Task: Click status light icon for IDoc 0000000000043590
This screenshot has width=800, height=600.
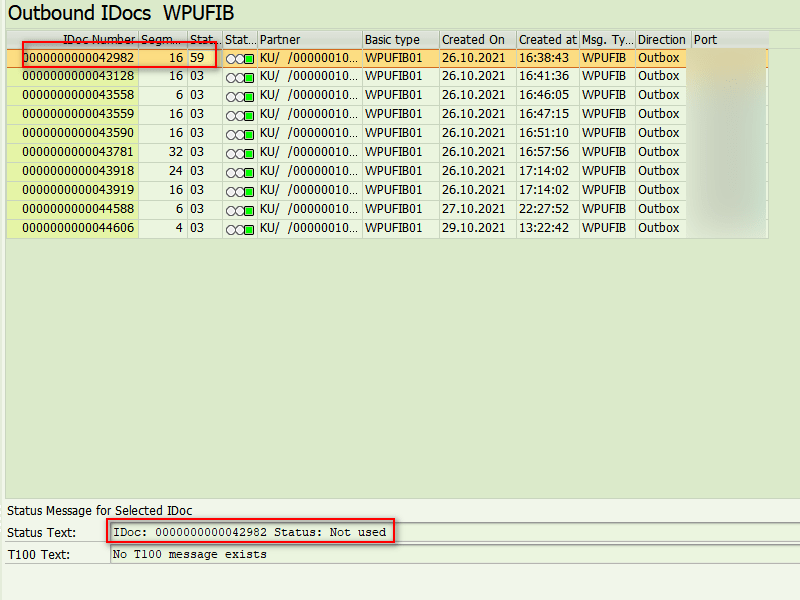Action: click(x=240, y=134)
